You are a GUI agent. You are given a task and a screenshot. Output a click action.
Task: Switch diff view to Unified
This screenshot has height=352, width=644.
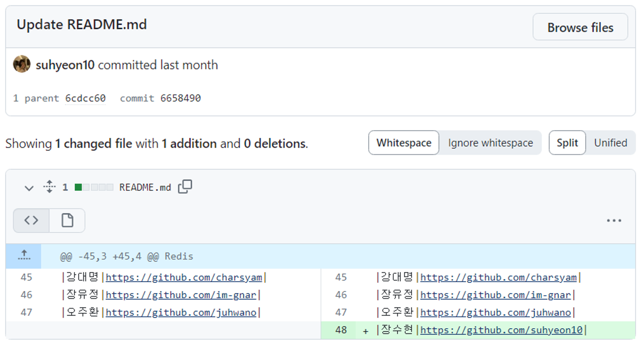click(611, 143)
